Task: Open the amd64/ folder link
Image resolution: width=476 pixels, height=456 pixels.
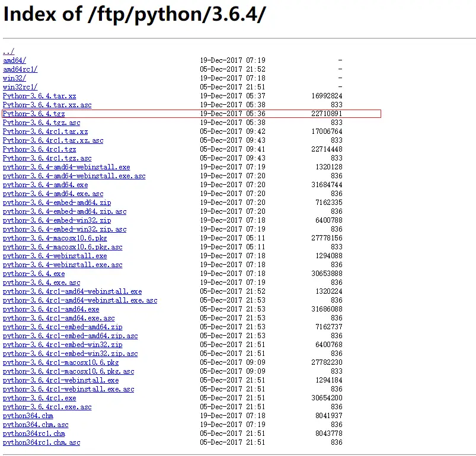Action: (14, 60)
